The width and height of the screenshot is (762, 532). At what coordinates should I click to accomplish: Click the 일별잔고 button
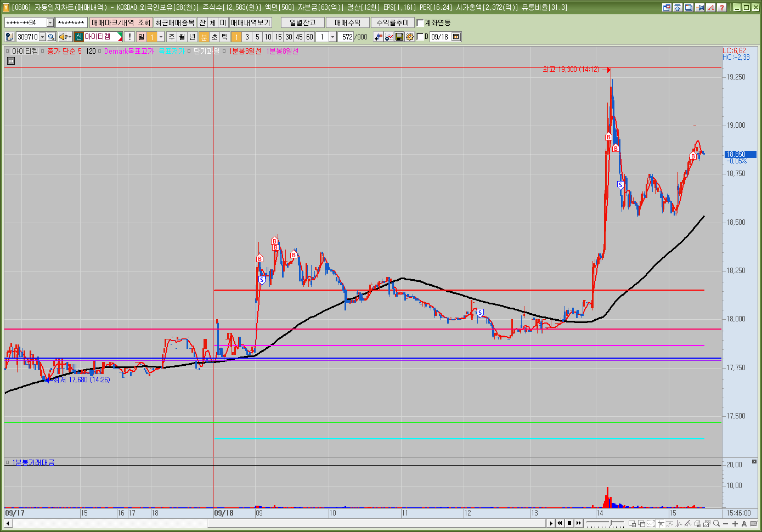pos(302,22)
